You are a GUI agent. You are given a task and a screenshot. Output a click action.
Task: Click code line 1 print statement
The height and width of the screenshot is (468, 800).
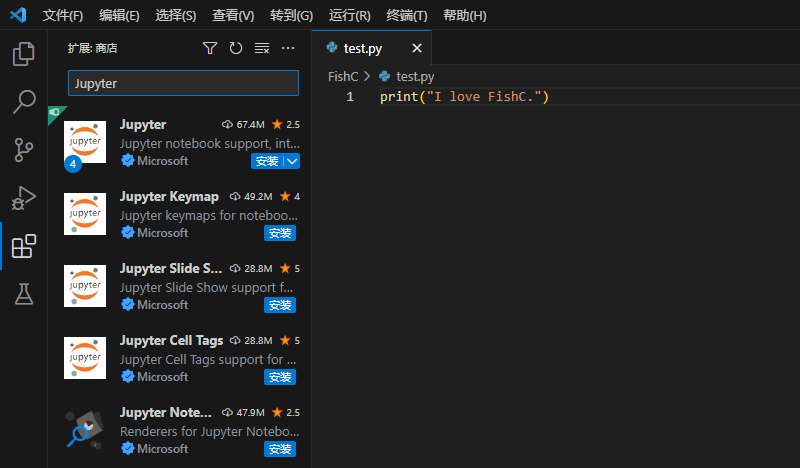[464, 96]
